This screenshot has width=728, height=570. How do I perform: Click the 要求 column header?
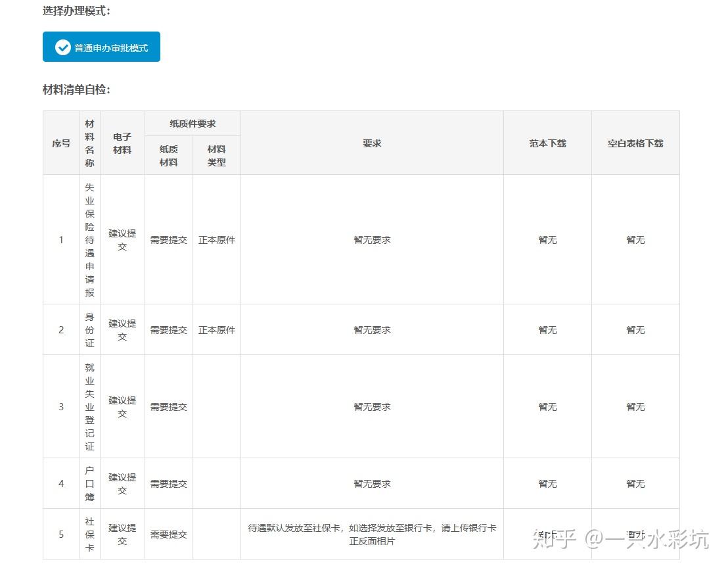(x=372, y=143)
